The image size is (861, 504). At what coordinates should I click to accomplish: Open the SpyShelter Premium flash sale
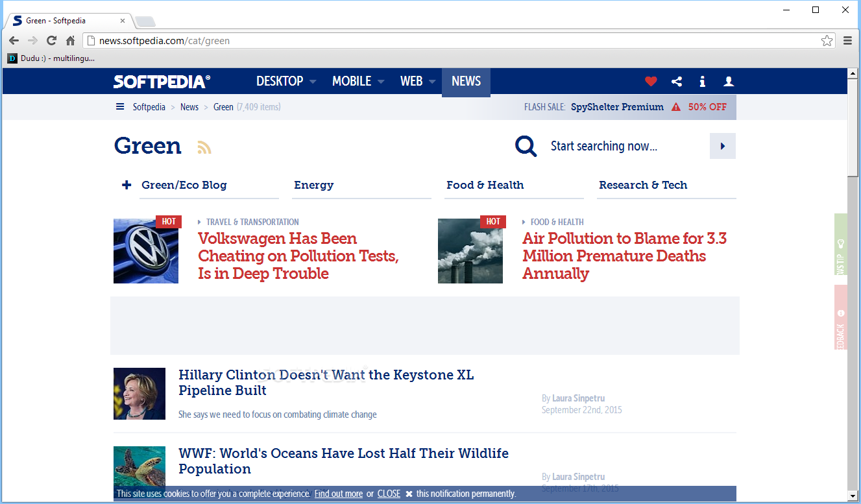617,107
